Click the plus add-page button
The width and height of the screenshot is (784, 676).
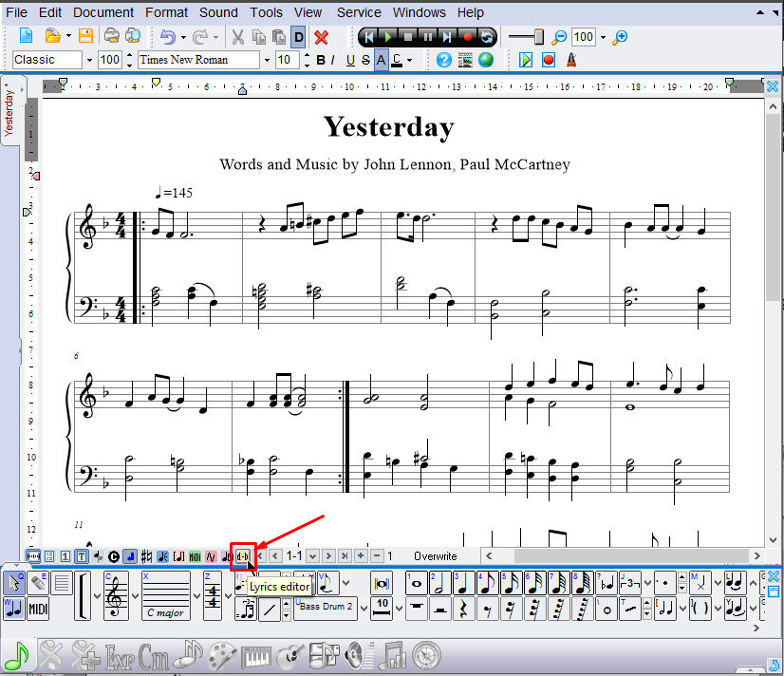(361, 555)
